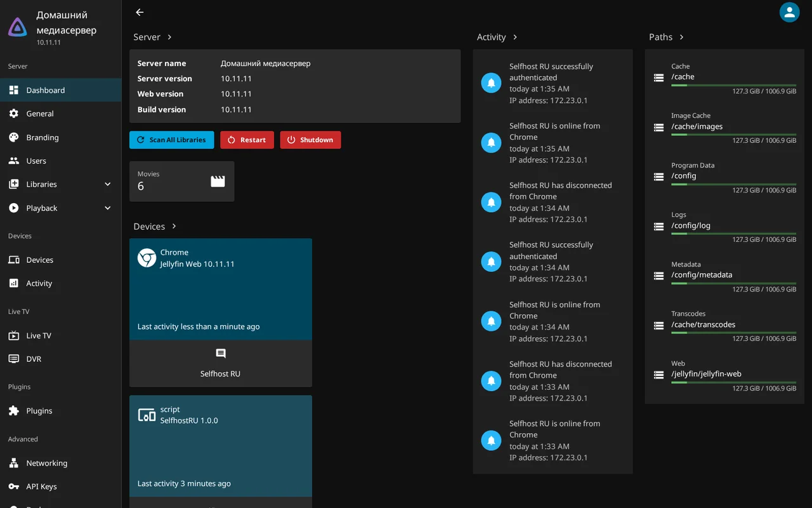Open Branding settings in sidebar
This screenshot has width=812, height=508.
coord(61,137)
